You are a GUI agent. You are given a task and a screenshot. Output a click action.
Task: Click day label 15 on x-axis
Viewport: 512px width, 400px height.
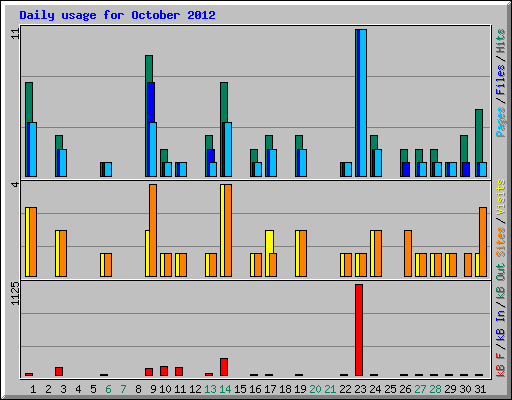[240, 389]
